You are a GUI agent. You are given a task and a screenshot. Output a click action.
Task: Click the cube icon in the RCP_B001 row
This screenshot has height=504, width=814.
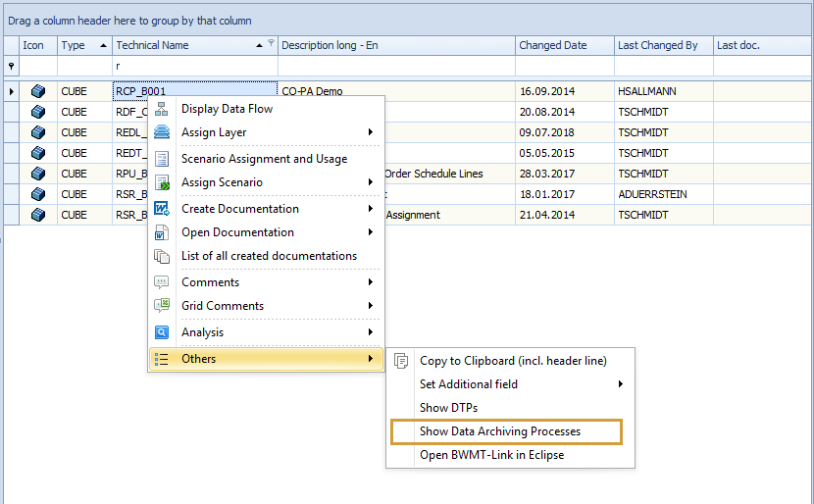(x=38, y=91)
